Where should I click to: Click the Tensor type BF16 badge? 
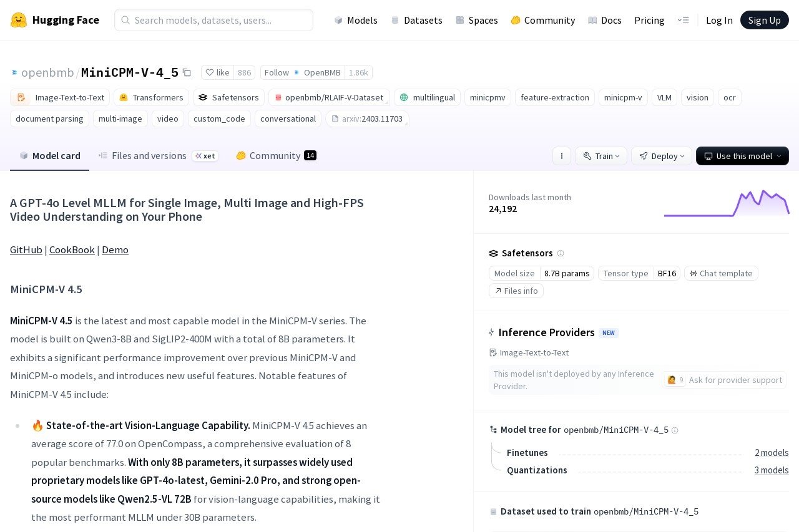tap(639, 273)
